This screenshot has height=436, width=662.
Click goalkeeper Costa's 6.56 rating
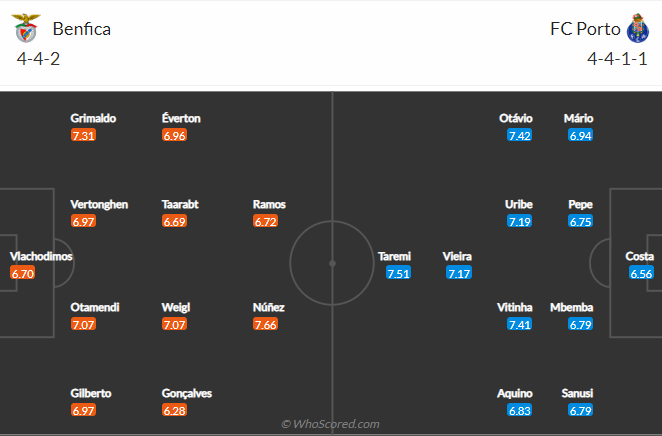point(641,273)
